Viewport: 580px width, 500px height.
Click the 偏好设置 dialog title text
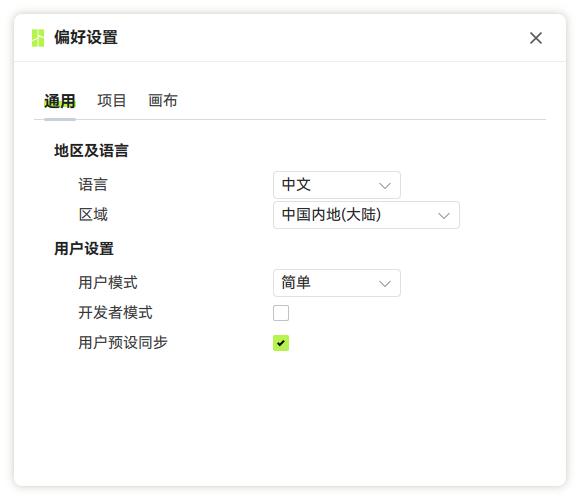click(x=86, y=37)
